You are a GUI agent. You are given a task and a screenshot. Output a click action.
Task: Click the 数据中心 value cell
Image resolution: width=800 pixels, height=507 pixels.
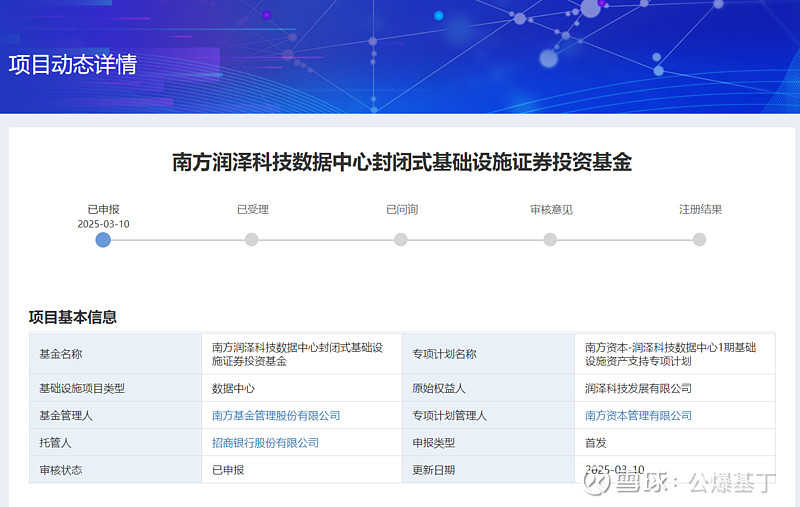click(302, 388)
